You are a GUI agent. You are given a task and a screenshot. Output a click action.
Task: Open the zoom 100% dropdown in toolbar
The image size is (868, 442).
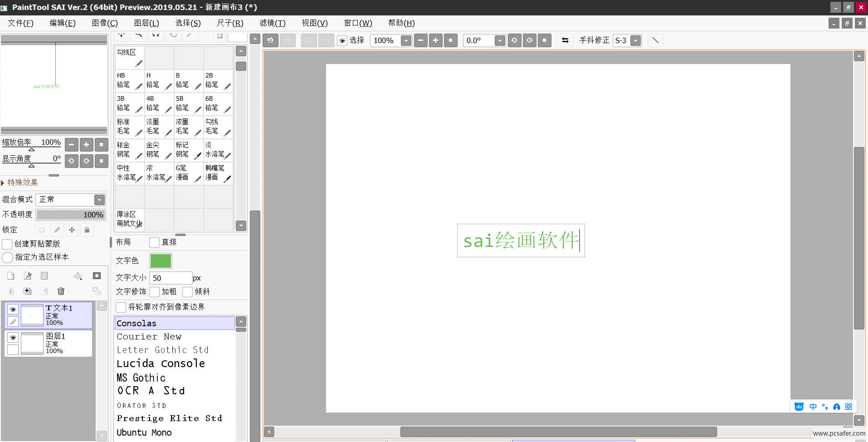pyautogui.click(x=406, y=41)
